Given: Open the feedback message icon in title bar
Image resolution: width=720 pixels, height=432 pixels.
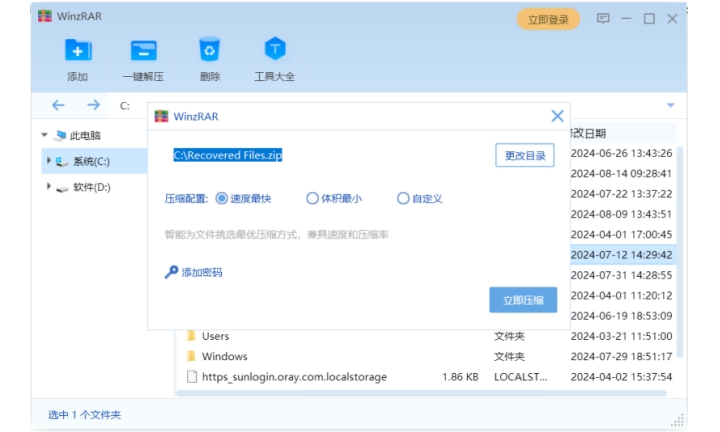Looking at the screenshot, I should pyautogui.click(x=603, y=18).
